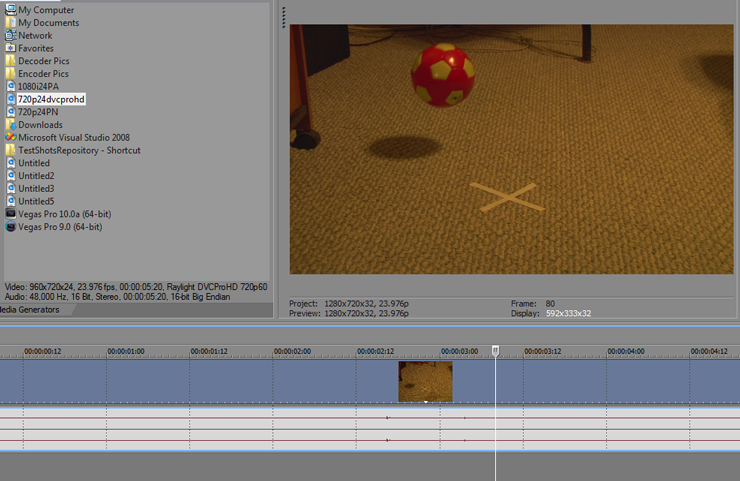Click the Vegas Pro 10.0a (64-bit) icon
This screenshot has height=481, width=740.
[x=10, y=213]
